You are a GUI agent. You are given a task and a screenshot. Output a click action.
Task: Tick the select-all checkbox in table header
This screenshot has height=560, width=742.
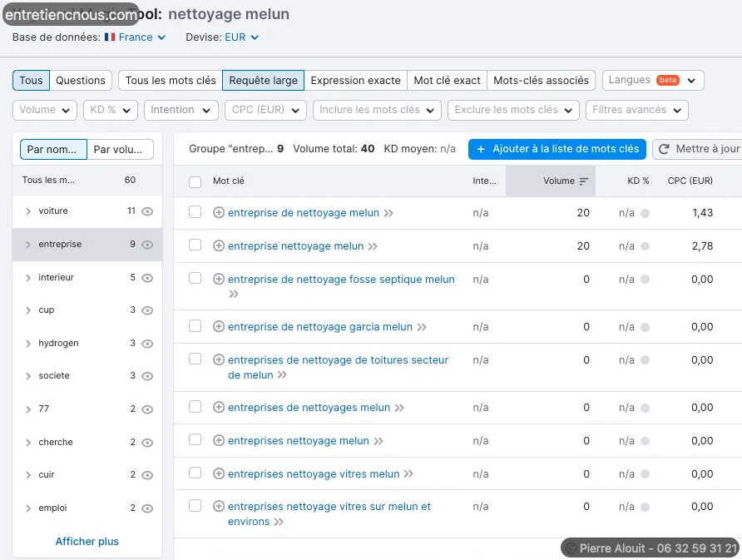195,181
